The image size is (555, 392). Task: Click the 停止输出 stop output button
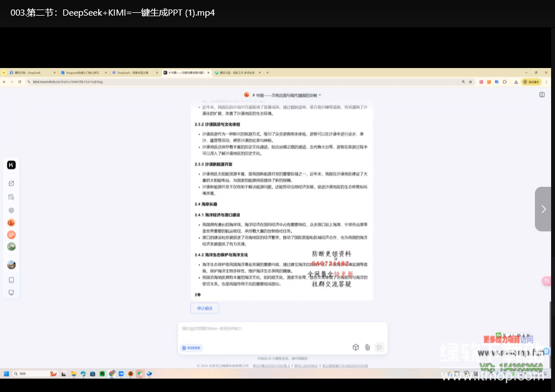pyautogui.click(x=205, y=308)
